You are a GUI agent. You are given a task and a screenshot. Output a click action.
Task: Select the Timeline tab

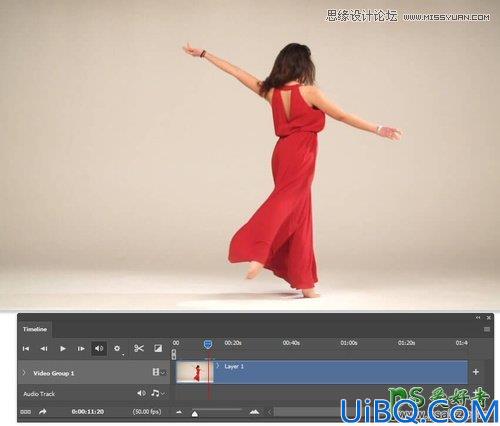pyautogui.click(x=35, y=329)
